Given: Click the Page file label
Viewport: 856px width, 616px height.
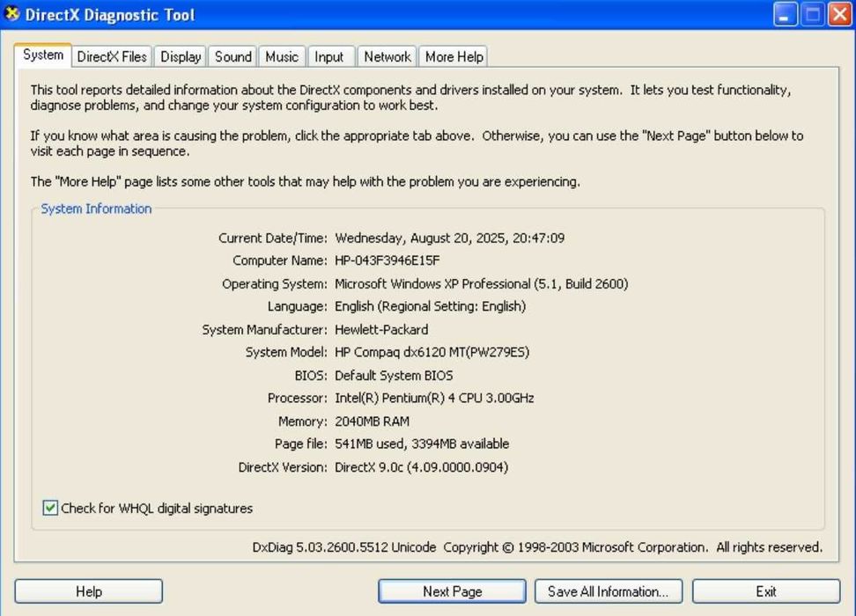Looking at the screenshot, I should (x=301, y=444).
